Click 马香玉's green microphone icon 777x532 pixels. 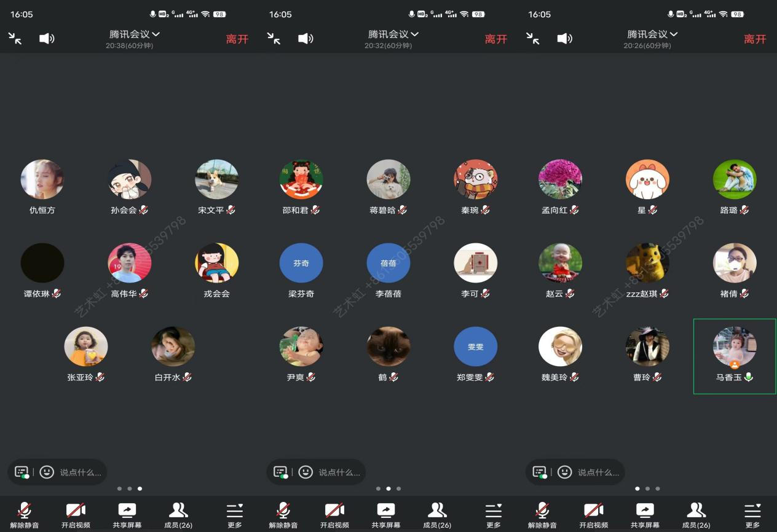[x=748, y=377]
